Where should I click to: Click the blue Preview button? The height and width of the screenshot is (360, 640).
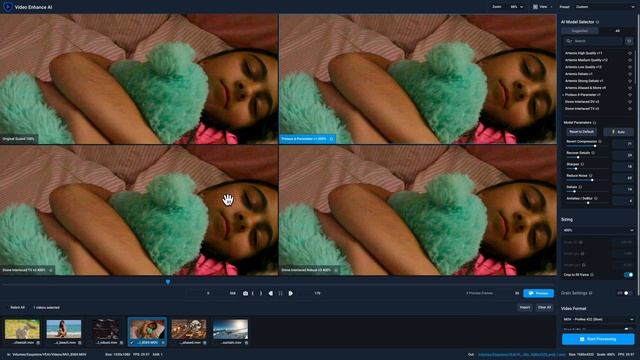pyautogui.click(x=538, y=293)
